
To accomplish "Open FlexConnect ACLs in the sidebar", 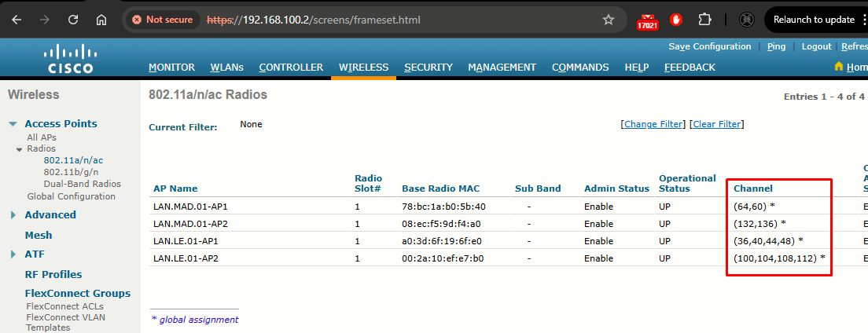I will (64, 306).
